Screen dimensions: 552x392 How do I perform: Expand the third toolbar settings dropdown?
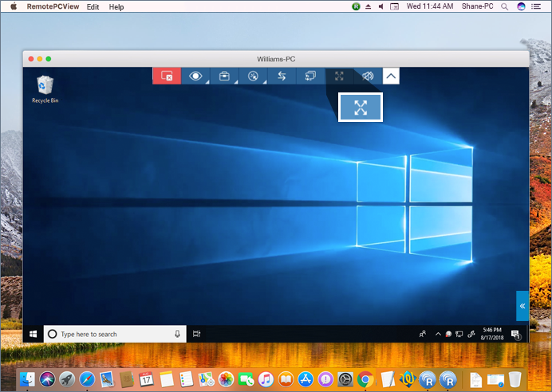click(x=253, y=76)
